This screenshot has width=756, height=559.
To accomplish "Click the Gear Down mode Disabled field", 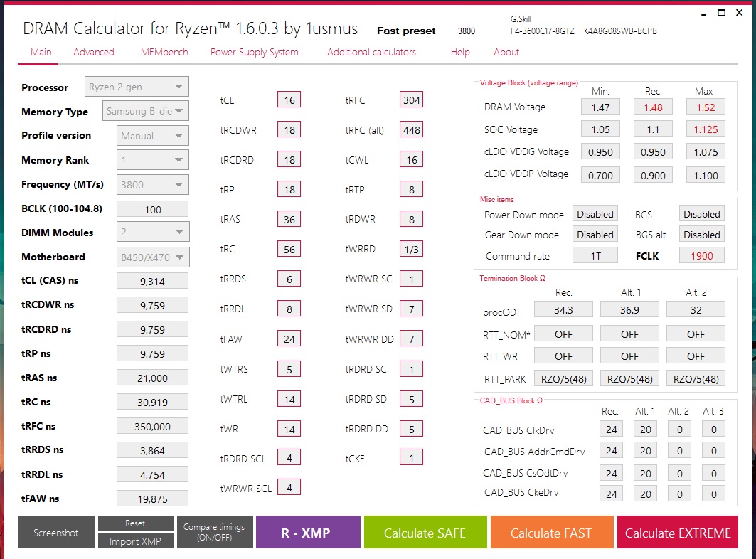I will click(x=595, y=235).
